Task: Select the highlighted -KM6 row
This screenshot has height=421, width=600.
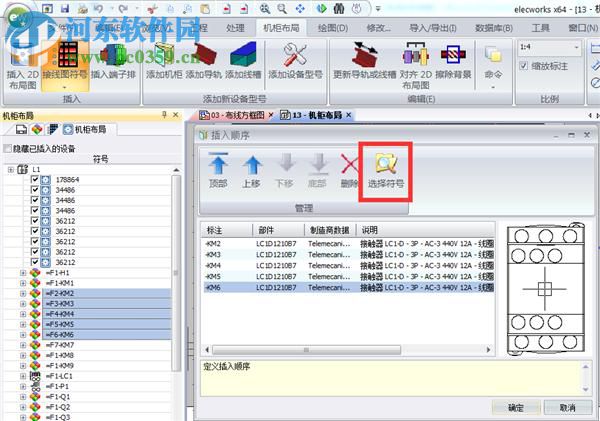Action: point(349,287)
